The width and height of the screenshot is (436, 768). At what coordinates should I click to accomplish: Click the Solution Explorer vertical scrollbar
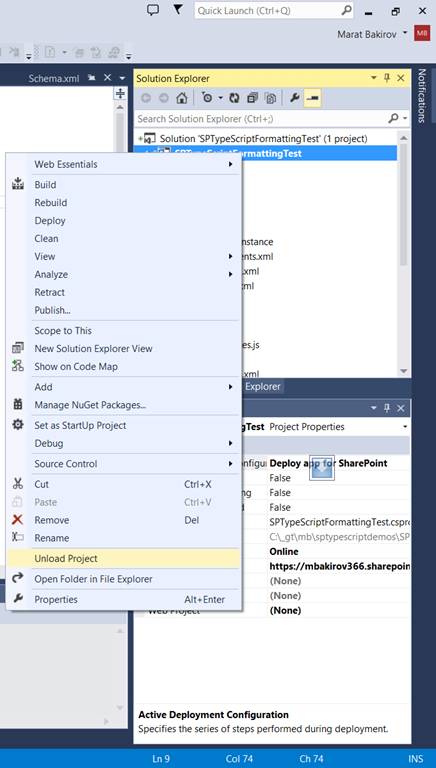click(x=403, y=254)
